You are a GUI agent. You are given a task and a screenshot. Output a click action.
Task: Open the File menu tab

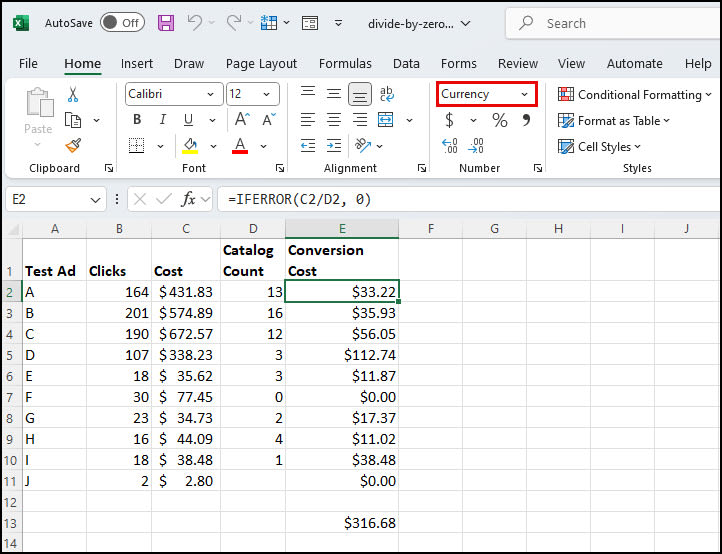(x=28, y=64)
